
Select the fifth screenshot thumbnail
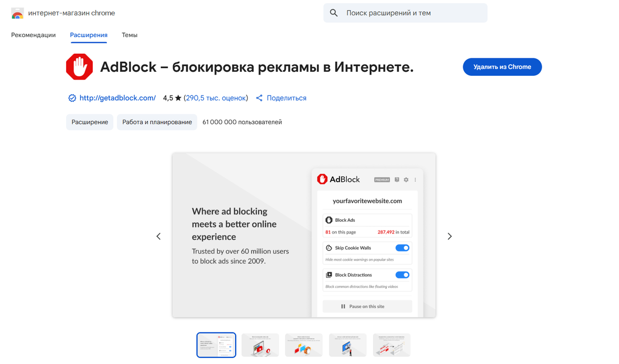(x=392, y=345)
